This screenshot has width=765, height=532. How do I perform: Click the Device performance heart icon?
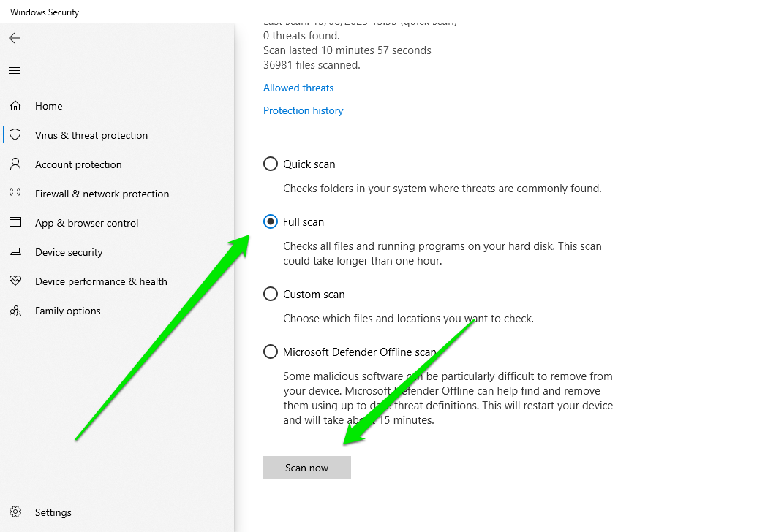[15, 281]
